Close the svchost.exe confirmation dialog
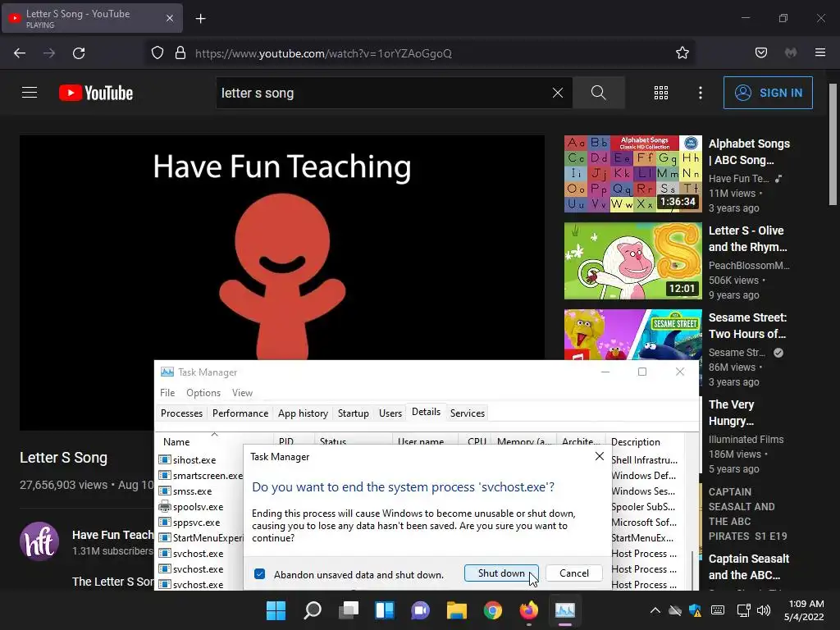 [600, 456]
